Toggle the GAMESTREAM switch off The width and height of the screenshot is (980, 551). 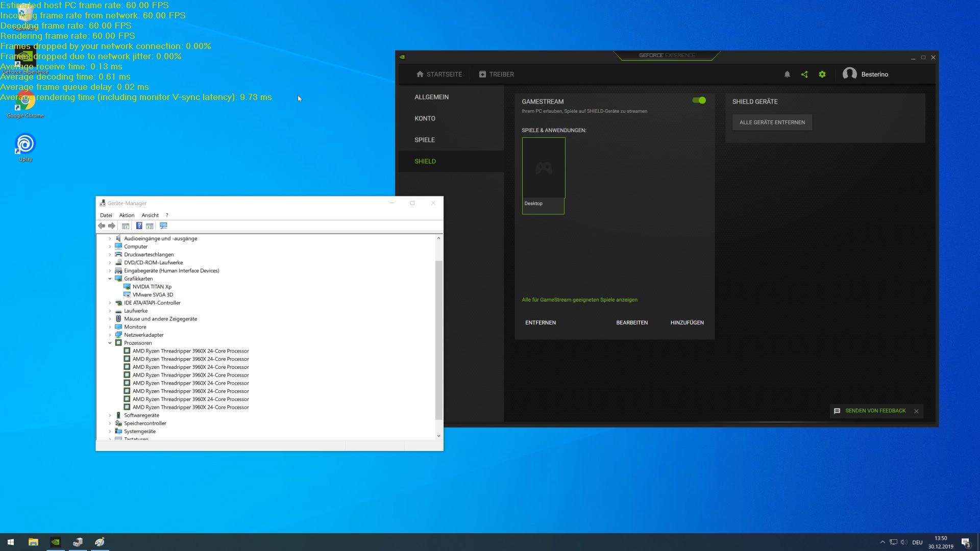[x=699, y=101]
